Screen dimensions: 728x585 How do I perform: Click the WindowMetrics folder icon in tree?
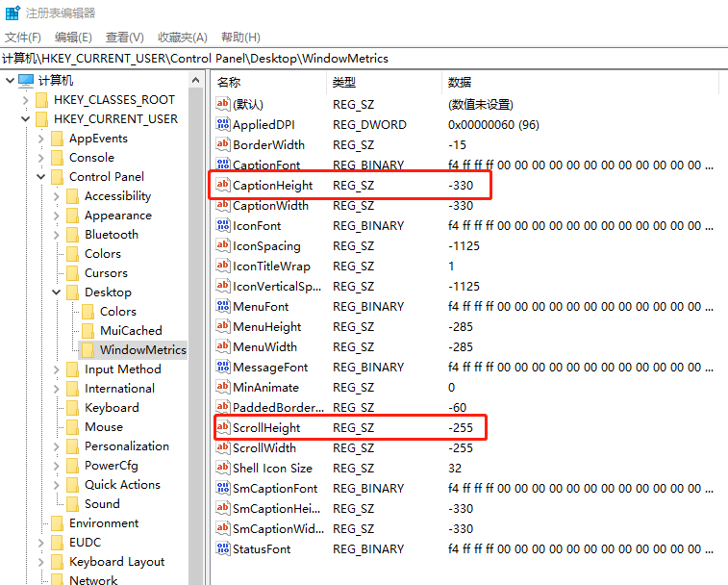88,350
